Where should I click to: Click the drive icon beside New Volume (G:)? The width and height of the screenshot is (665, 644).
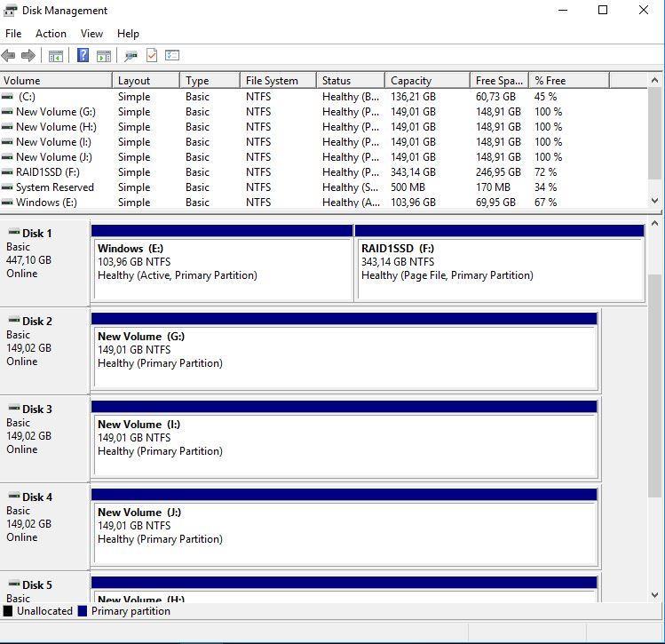tap(7, 112)
